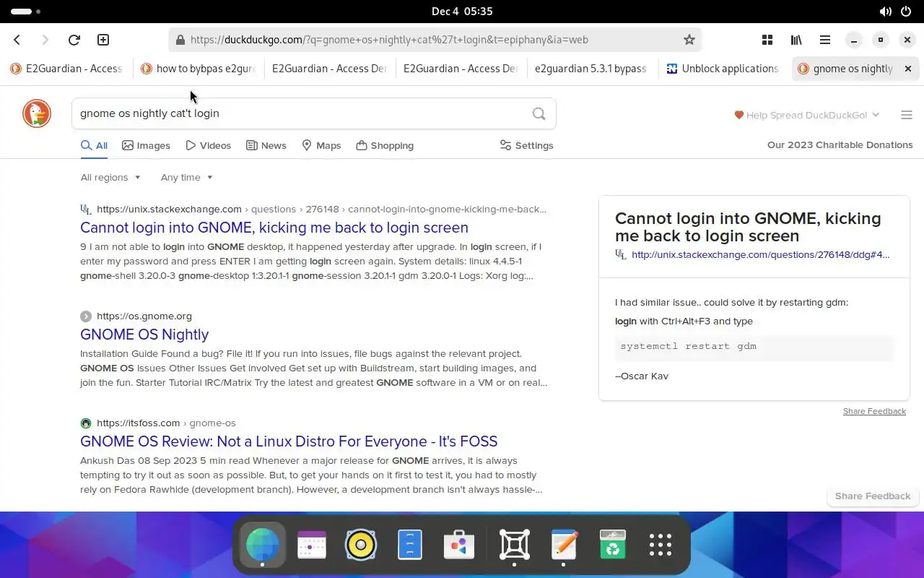This screenshot has height=578, width=924.
Task: Click the https://os.gnome.org URL
Action: (x=144, y=316)
